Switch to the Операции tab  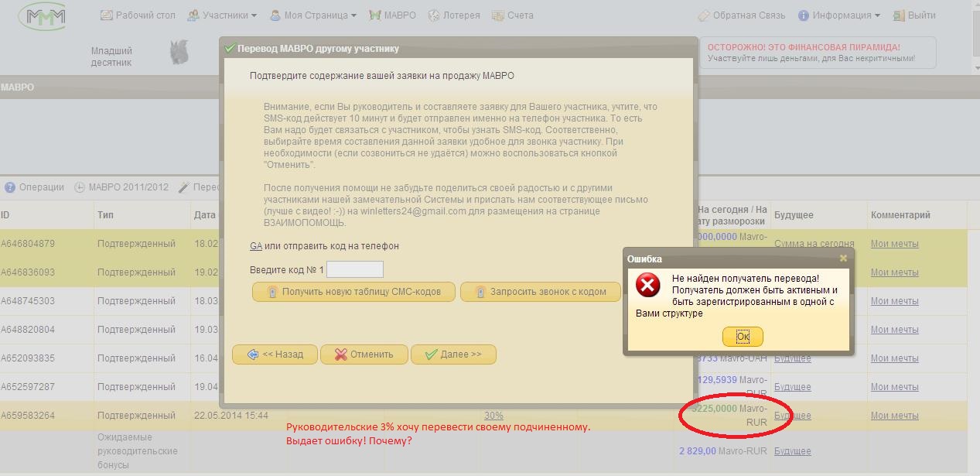click(x=35, y=187)
